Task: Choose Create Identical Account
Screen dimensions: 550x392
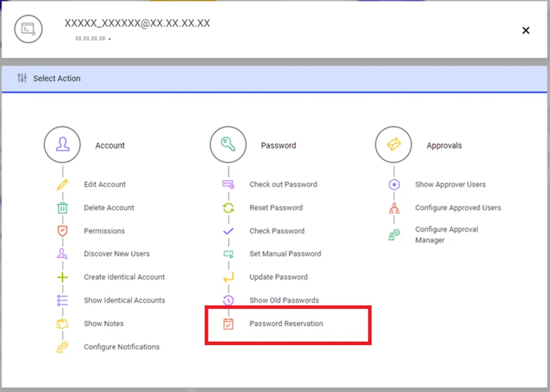Action: [124, 277]
